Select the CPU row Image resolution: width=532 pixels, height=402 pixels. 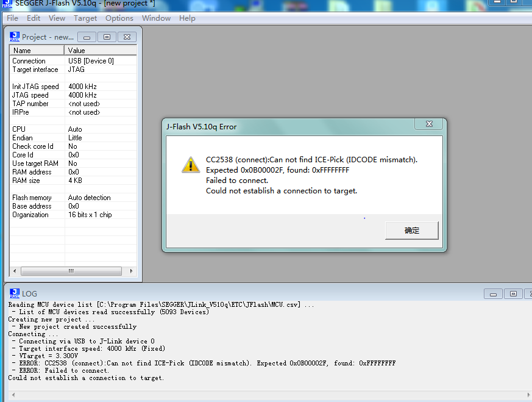coord(73,129)
